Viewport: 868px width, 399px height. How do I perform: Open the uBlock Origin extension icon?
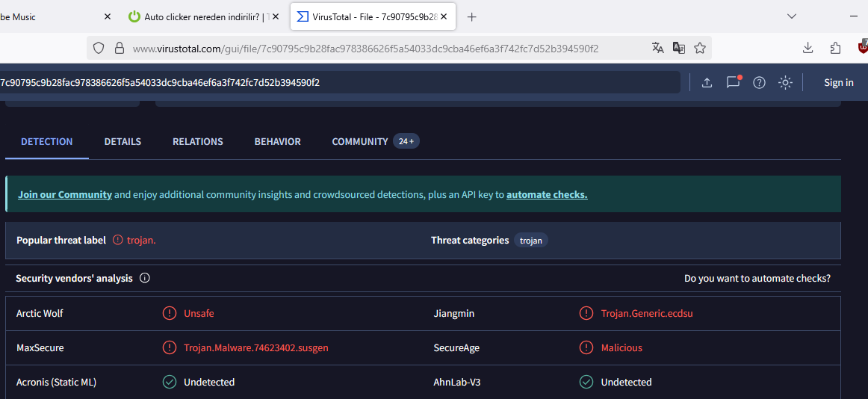pyautogui.click(x=863, y=48)
